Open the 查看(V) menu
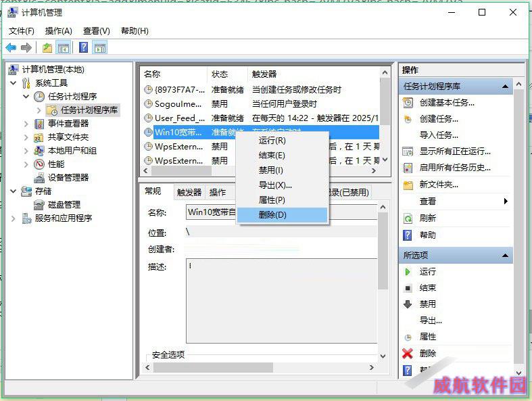 point(97,31)
